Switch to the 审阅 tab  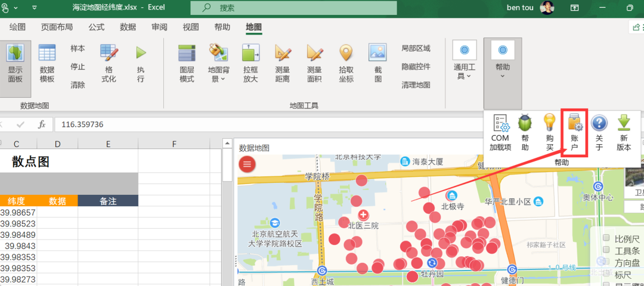(159, 27)
